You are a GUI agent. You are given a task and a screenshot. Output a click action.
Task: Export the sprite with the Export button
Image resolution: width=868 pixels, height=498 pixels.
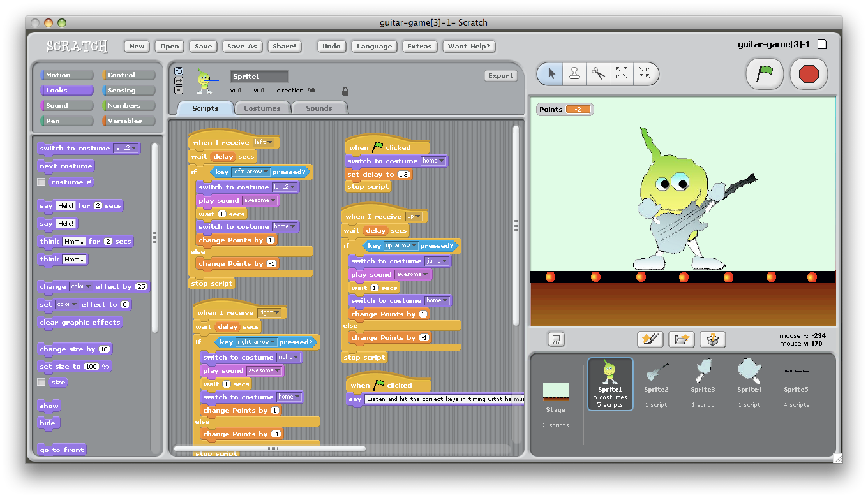[x=501, y=76]
